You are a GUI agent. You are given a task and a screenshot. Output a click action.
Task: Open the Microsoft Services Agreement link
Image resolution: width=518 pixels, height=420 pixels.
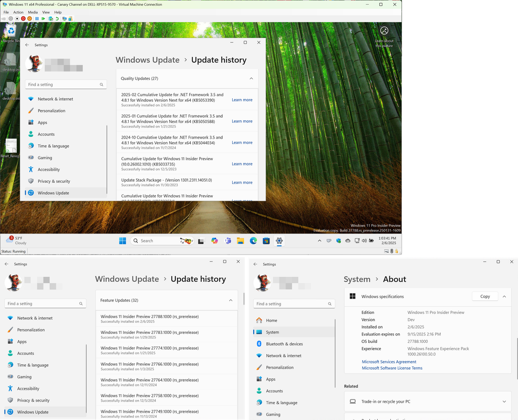[x=389, y=362]
